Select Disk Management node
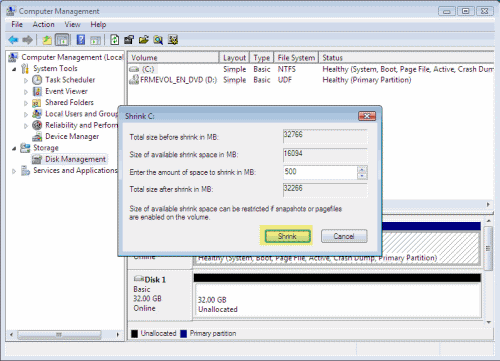Screen dimensions: 500x361 [75, 159]
